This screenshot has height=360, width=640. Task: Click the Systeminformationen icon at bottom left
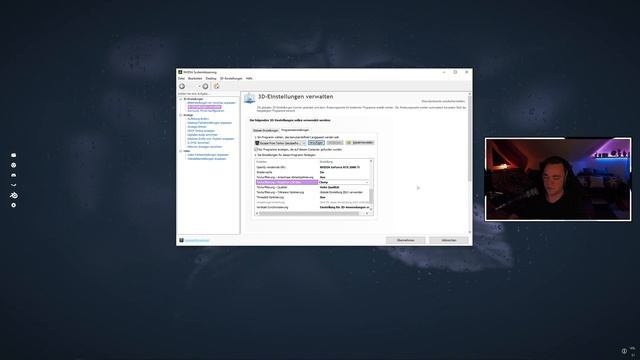182,240
